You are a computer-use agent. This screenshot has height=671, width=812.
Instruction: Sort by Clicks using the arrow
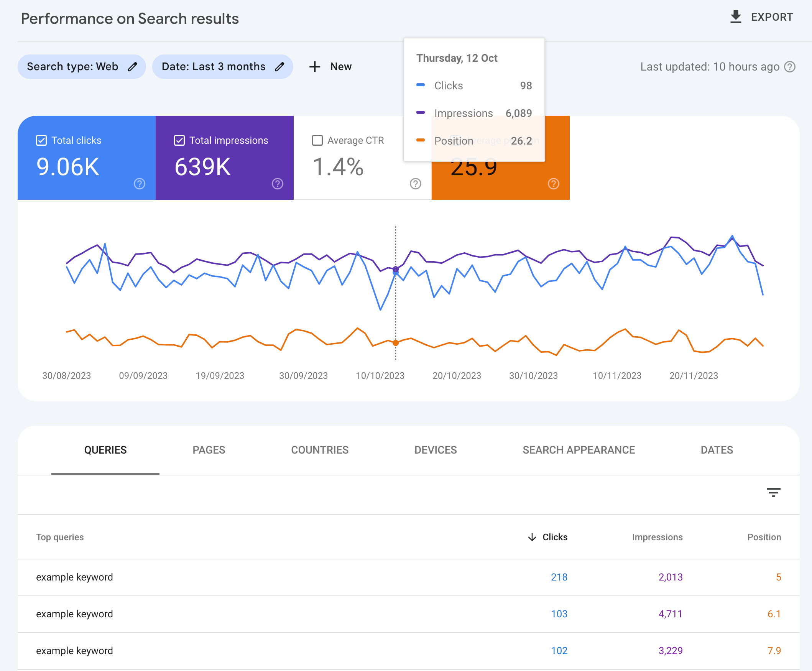coord(532,537)
